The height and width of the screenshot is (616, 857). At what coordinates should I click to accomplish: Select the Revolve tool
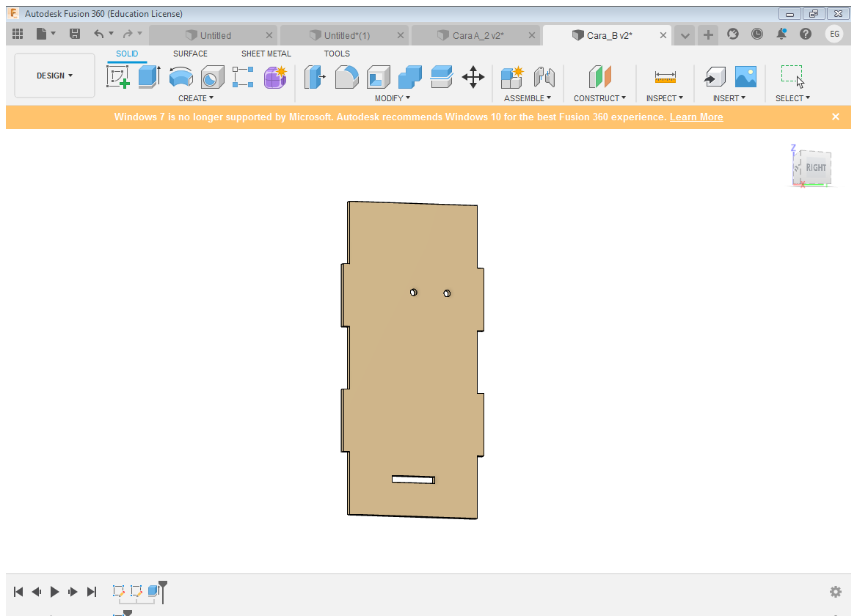(x=181, y=77)
